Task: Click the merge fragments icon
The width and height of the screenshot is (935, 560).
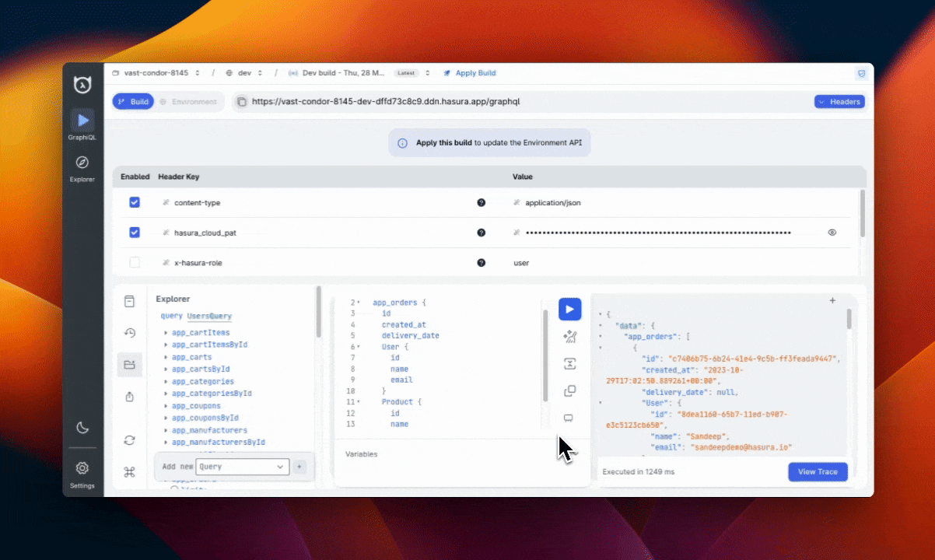Action: coord(569,364)
